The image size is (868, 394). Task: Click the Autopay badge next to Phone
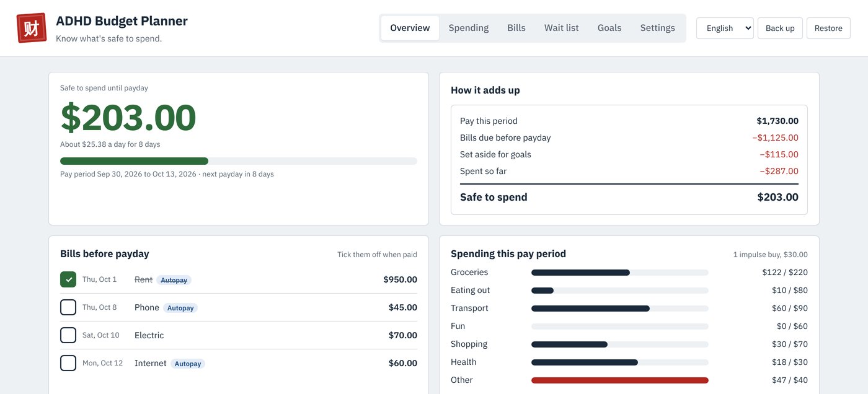click(180, 308)
